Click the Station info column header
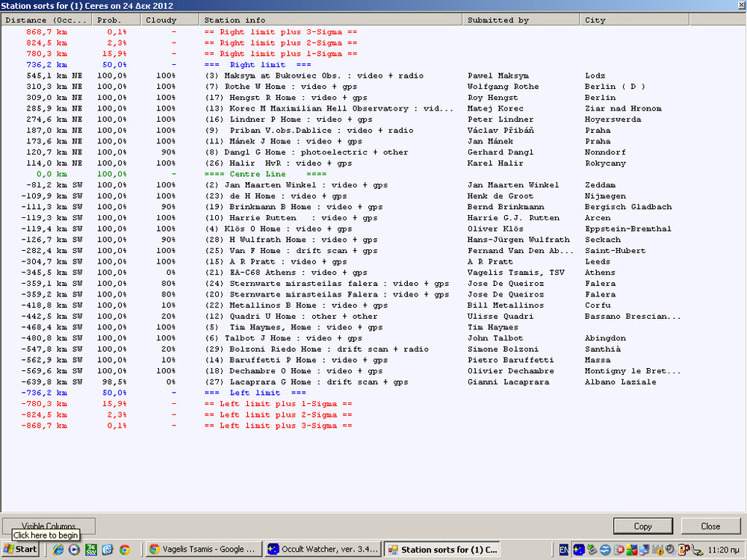 pos(330,20)
